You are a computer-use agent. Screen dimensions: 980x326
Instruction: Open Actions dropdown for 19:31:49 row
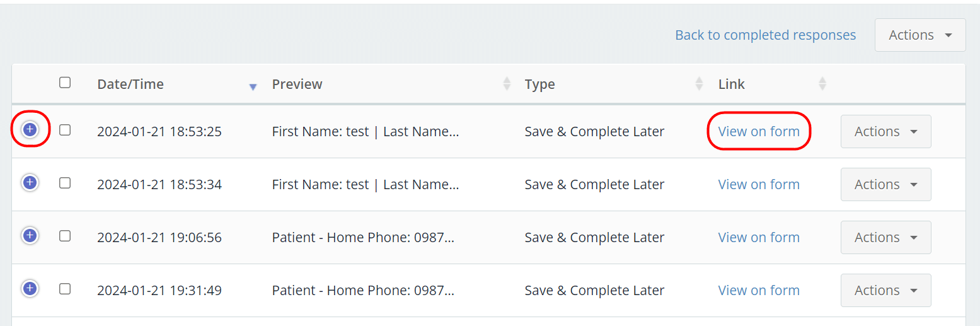(885, 291)
